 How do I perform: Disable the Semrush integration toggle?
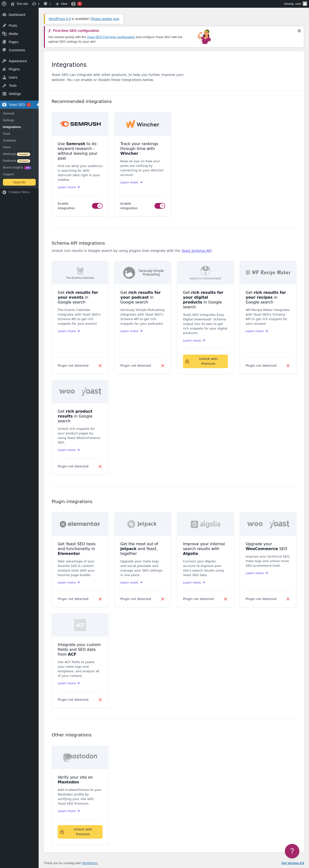(x=97, y=206)
